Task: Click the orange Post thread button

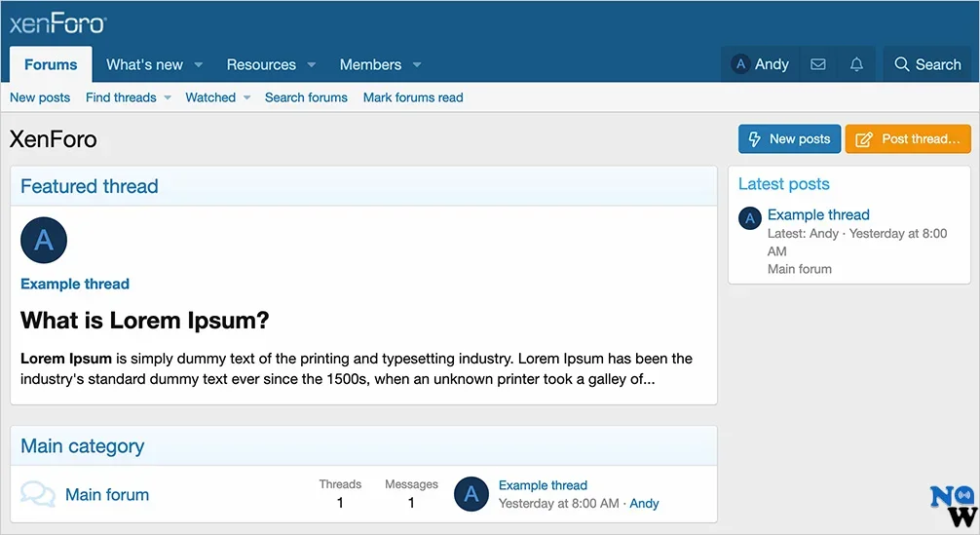Action: pos(908,139)
